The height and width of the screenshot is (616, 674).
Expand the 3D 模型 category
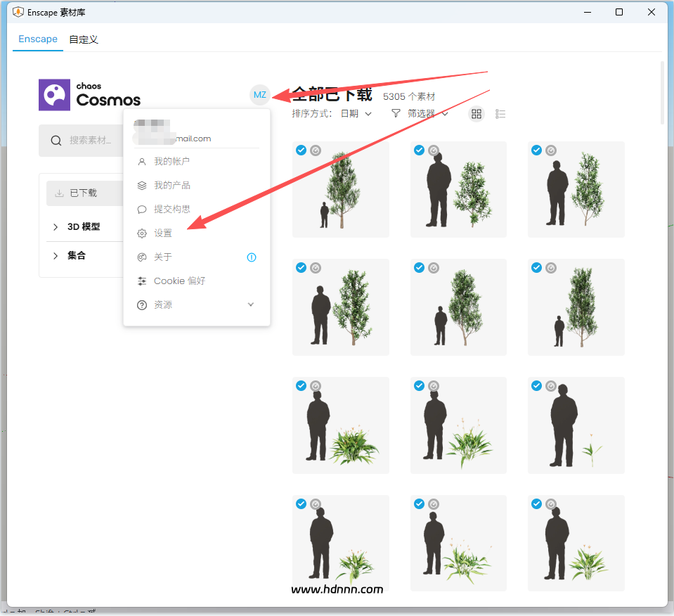click(x=56, y=227)
